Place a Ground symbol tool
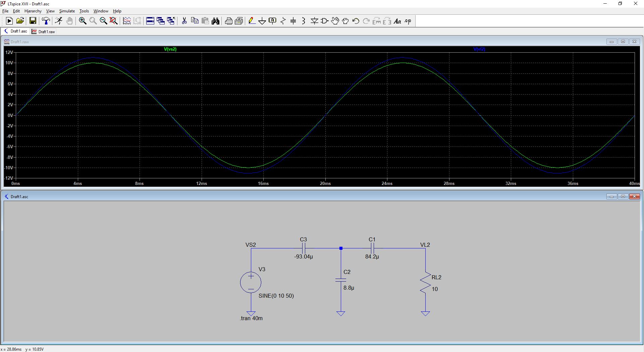This screenshot has height=352, width=644. (262, 21)
